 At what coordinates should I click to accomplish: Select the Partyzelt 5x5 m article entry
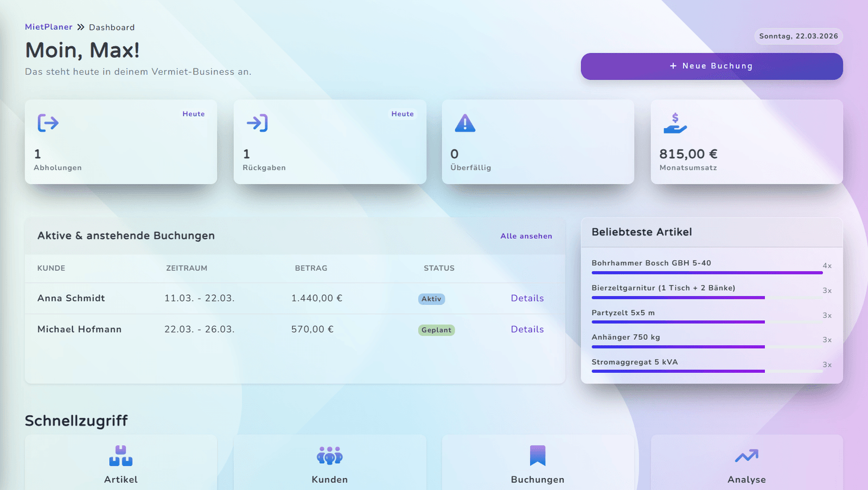click(712, 316)
